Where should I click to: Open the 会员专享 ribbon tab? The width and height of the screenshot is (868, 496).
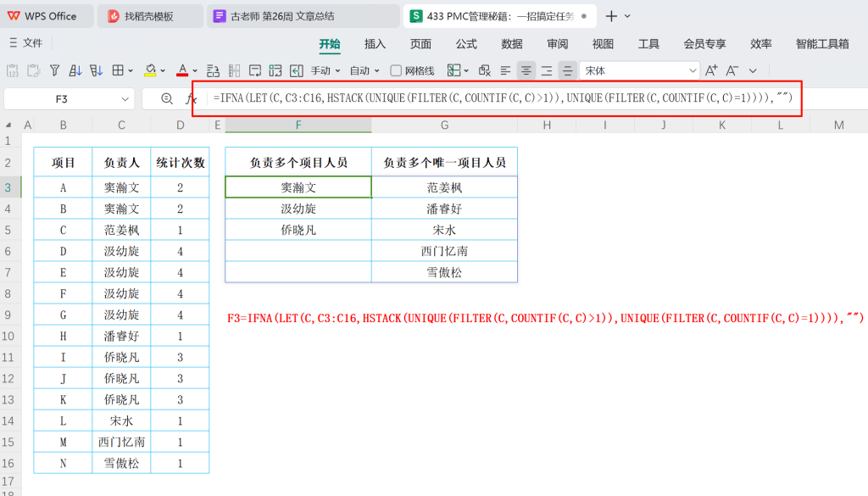point(704,44)
